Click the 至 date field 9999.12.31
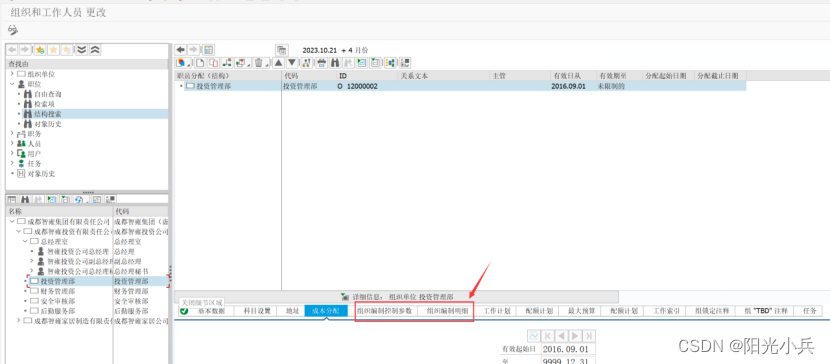The image size is (830, 364). [569, 361]
